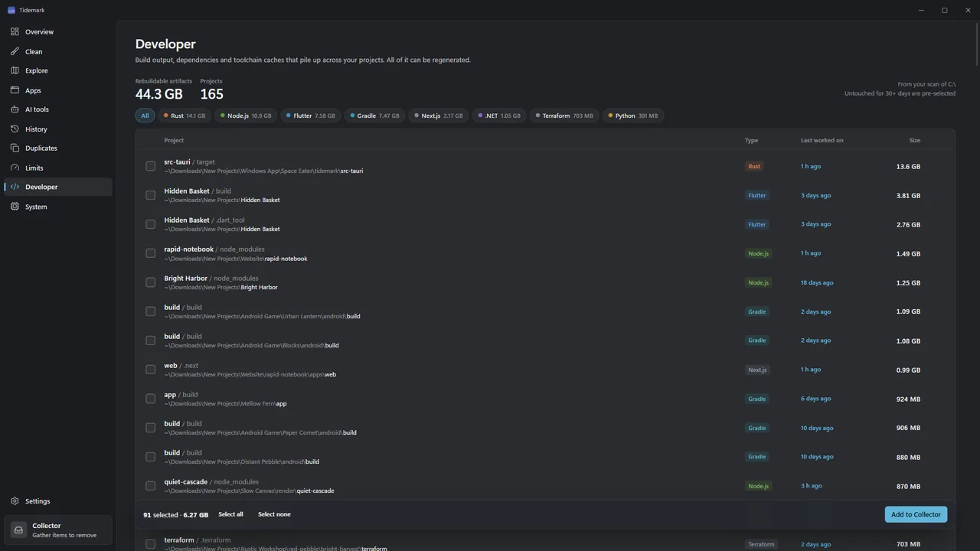Tick the web / .next checkbox
980x551 pixels.
150,370
